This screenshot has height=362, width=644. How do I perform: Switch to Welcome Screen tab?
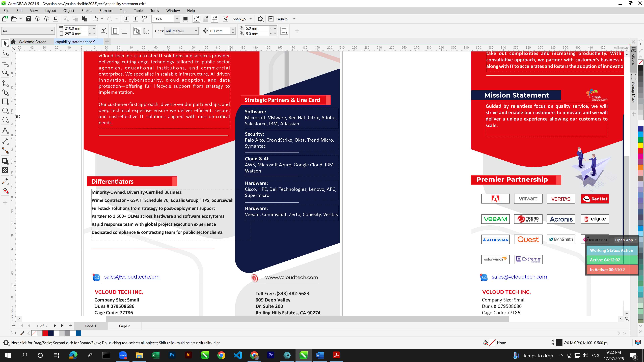(32, 42)
